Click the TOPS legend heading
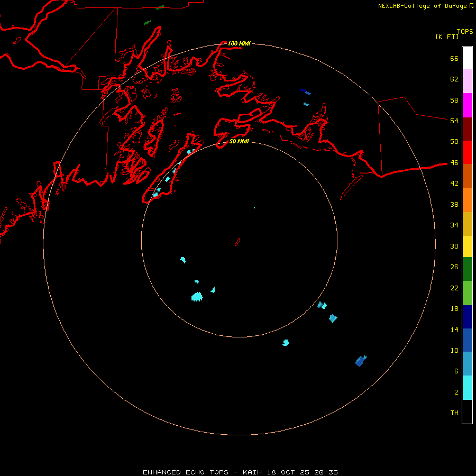This screenshot has height=476, width=476. 465,32
